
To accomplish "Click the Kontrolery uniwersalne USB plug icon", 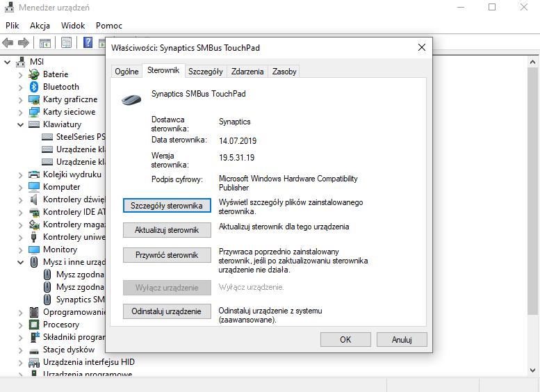I will point(34,237).
